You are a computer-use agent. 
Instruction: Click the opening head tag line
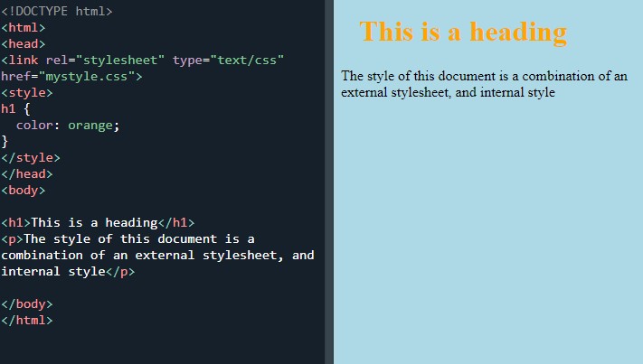click(23, 44)
